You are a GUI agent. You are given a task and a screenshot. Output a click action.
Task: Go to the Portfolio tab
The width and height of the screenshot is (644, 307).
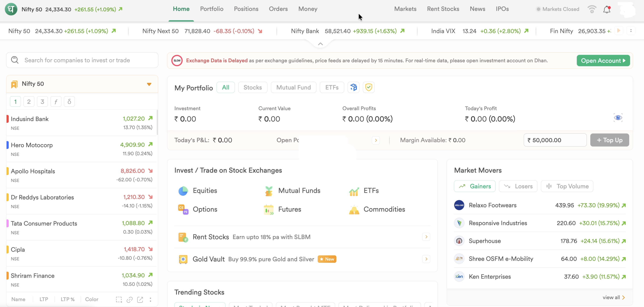211,9
